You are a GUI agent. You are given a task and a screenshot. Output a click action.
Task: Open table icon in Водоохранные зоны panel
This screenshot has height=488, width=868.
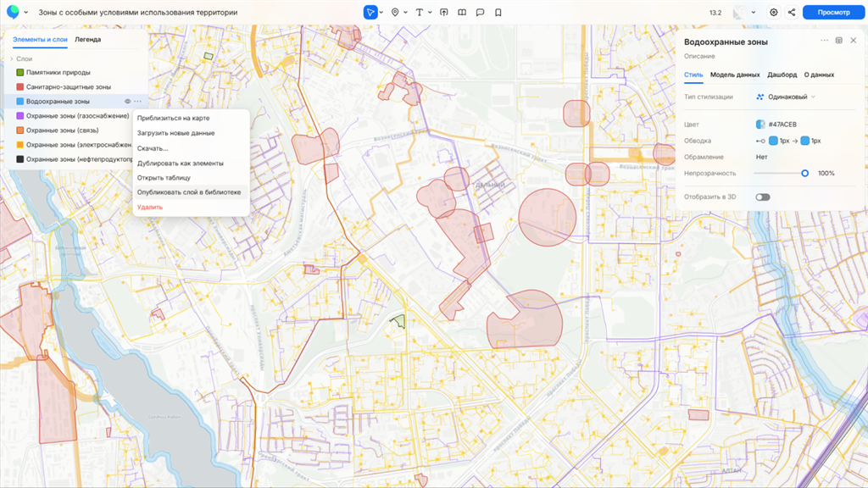[838, 41]
